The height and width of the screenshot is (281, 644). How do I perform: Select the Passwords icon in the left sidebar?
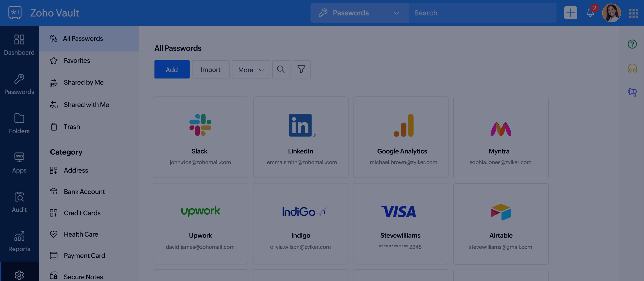pos(19,84)
